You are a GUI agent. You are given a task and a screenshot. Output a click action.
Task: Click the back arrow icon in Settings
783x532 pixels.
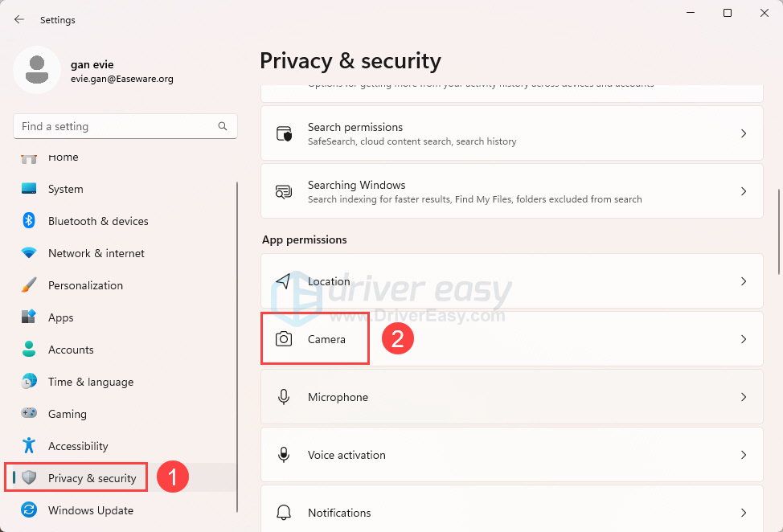click(19, 19)
